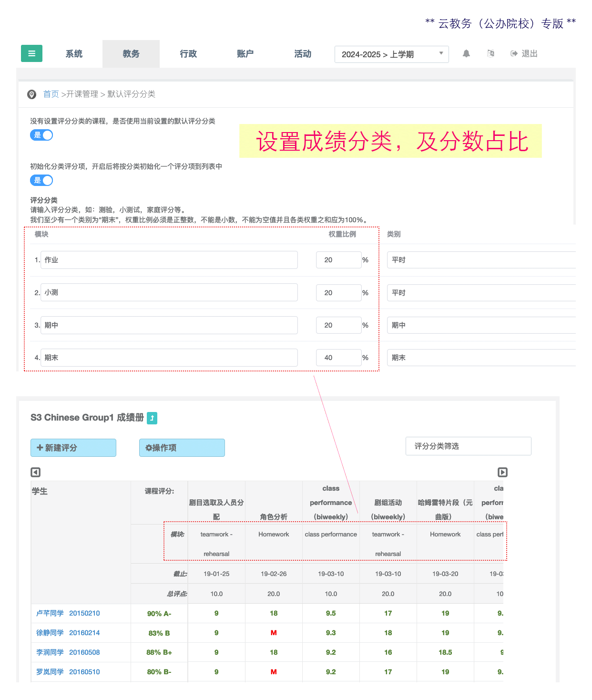This screenshot has width=592, height=700.
Task: Click 罗岚同学's red M score
Action: tap(274, 672)
